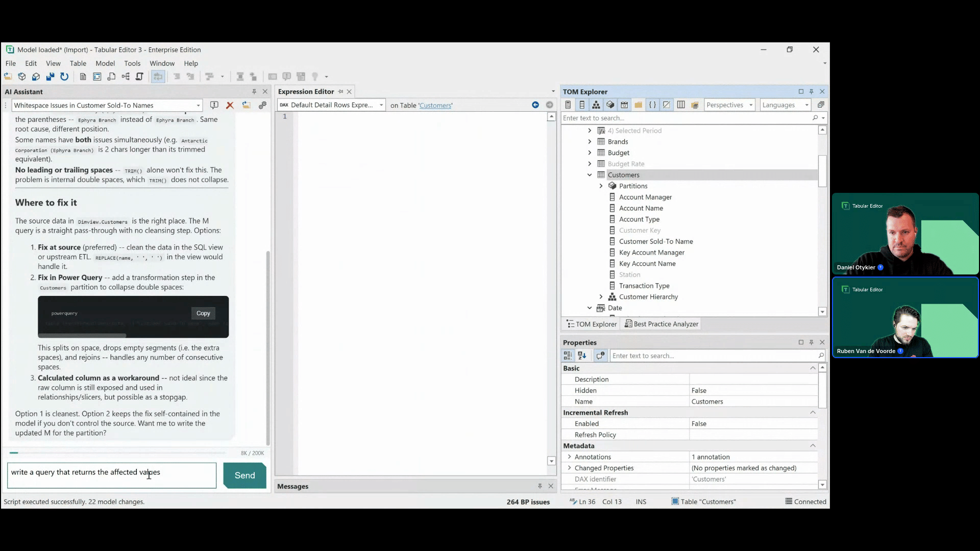Click the save with disks icon

tap(50, 77)
